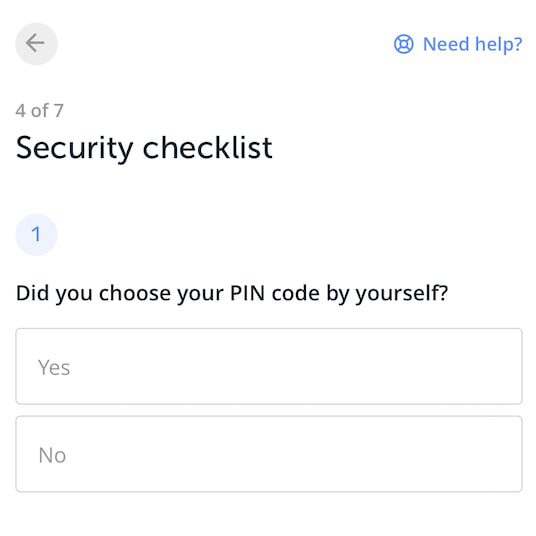Answer Yes to choosing PIN yourself

[x=269, y=366]
